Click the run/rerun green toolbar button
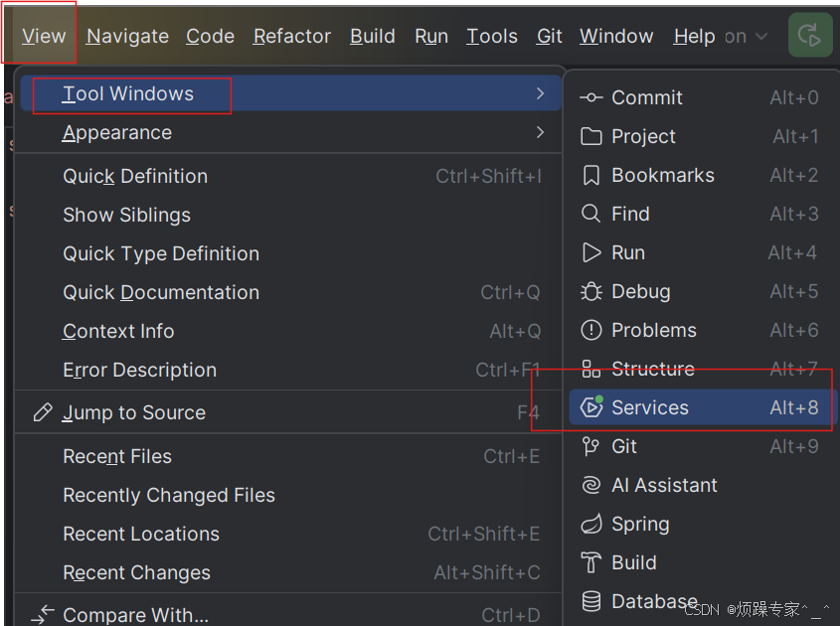Screen dimensions: 840x626 coord(810,35)
